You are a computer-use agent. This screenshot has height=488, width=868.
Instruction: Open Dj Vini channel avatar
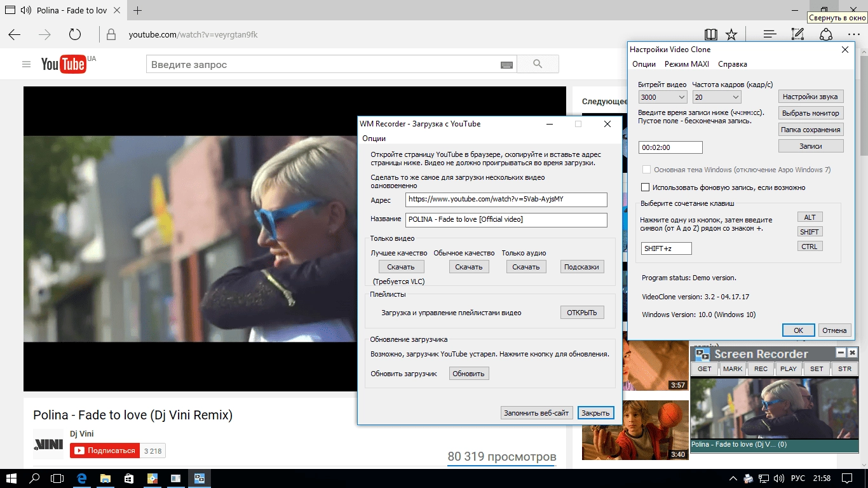tap(48, 444)
